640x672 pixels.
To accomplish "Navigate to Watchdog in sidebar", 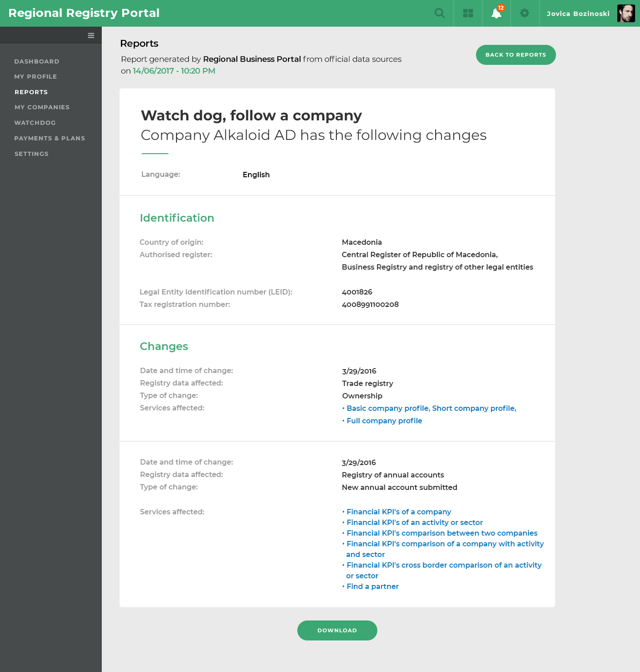I will tap(35, 123).
